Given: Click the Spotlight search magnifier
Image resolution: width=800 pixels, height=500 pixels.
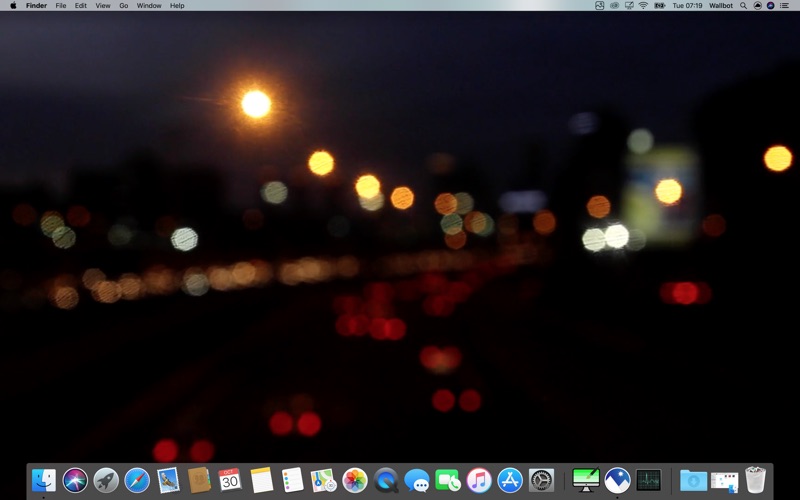Looking at the screenshot, I should click(x=743, y=6).
